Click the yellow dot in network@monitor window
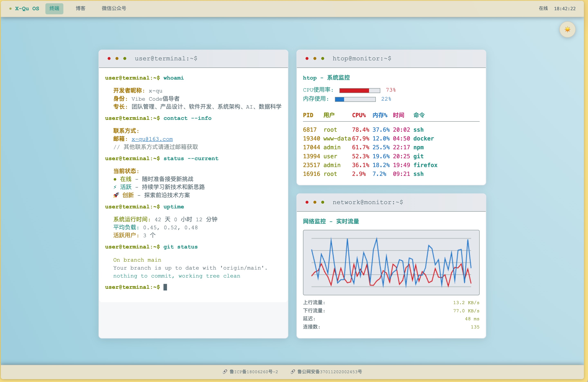This screenshot has width=588, height=382. (315, 202)
